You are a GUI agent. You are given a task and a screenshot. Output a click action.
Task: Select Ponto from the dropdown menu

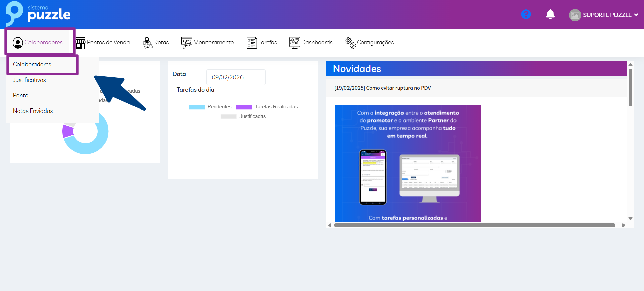pos(21,95)
